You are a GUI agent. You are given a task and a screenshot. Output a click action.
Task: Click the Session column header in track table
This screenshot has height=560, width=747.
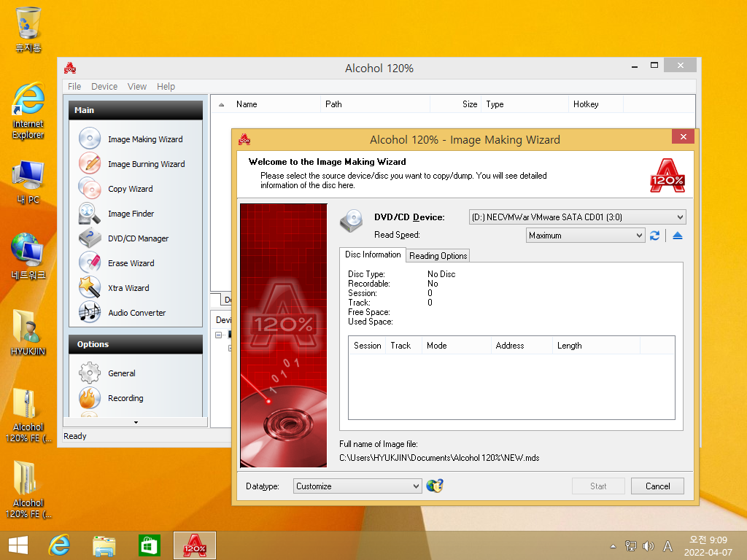click(x=368, y=346)
